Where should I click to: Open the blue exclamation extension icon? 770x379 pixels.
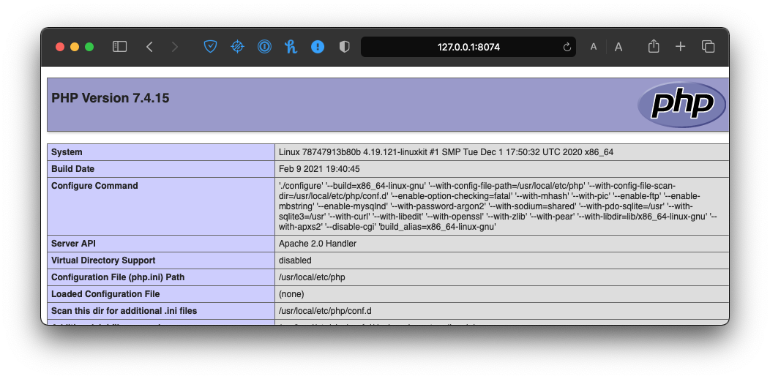318,47
